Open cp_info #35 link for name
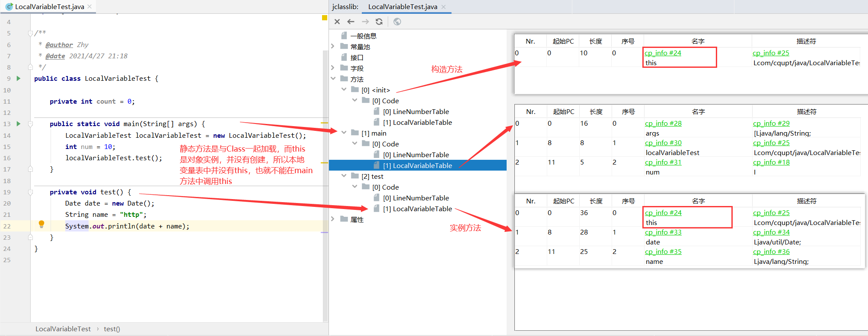 pos(663,252)
